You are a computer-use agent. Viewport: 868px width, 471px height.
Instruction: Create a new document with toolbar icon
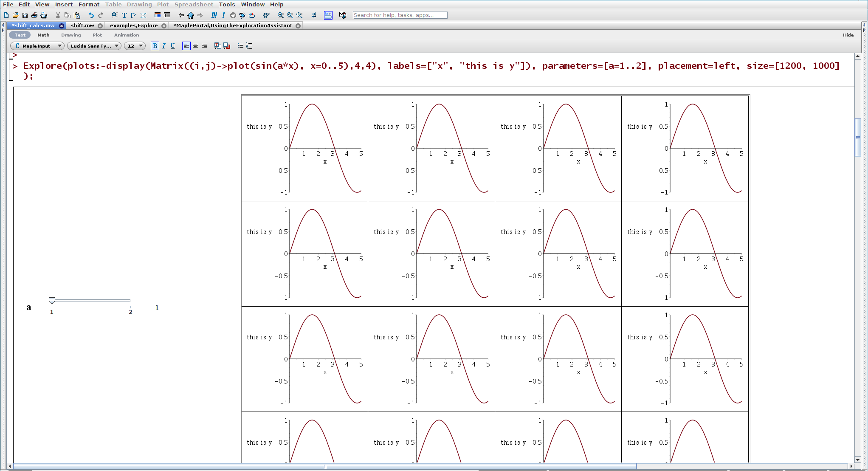pyautogui.click(x=6, y=15)
